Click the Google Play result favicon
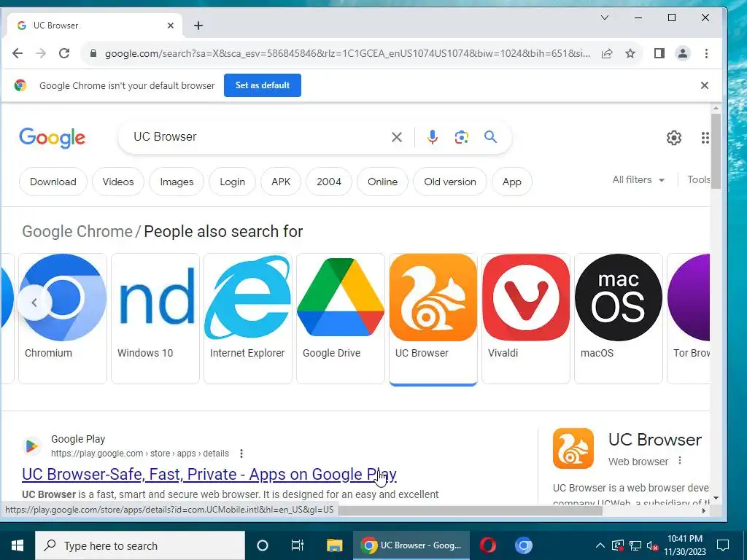Screen dimensions: 747x560 pyautogui.click(x=32, y=446)
